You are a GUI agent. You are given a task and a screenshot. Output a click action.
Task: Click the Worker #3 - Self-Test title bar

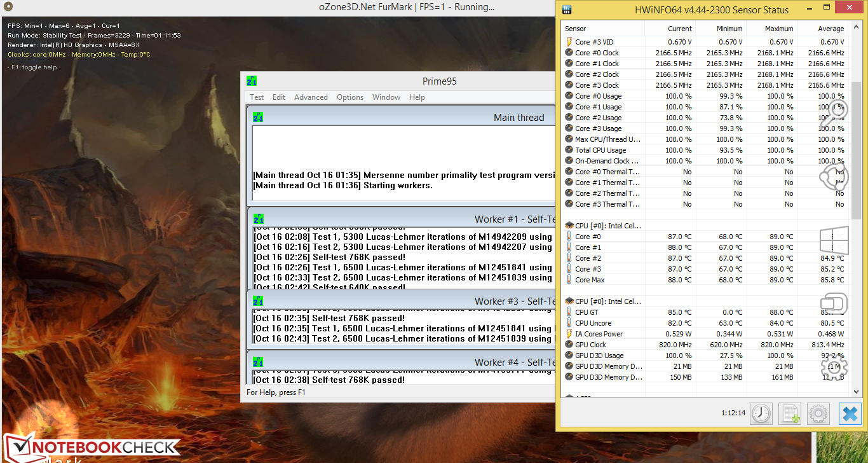point(400,301)
